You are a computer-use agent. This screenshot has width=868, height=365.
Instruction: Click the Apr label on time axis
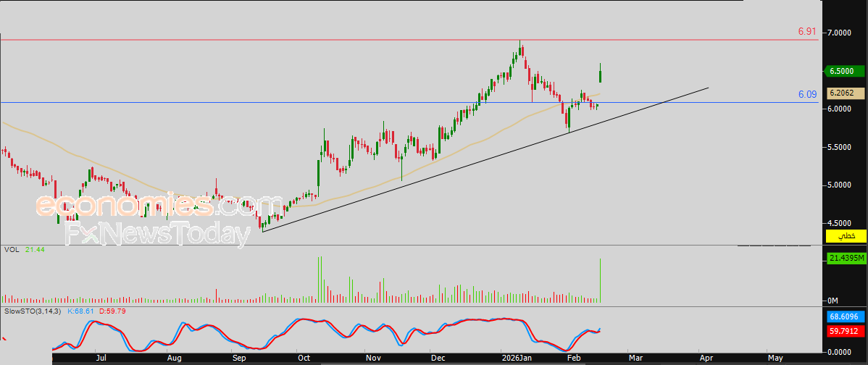click(x=706, y=358)
